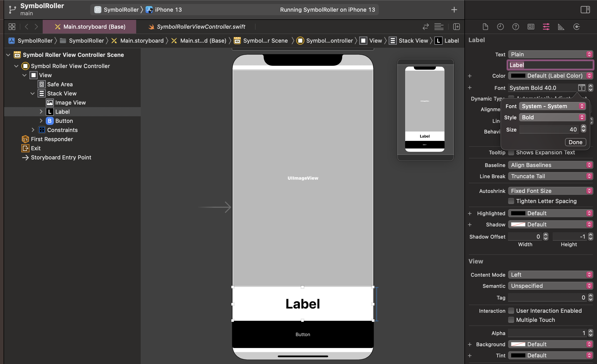
Task: Click the Add Editor icon
Action: [456, 27]
